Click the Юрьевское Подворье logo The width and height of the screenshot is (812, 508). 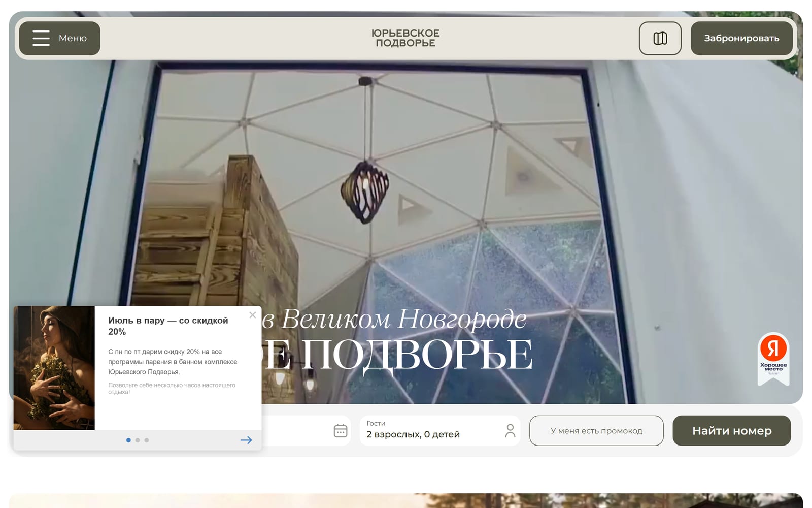click(x=405, y=38)
